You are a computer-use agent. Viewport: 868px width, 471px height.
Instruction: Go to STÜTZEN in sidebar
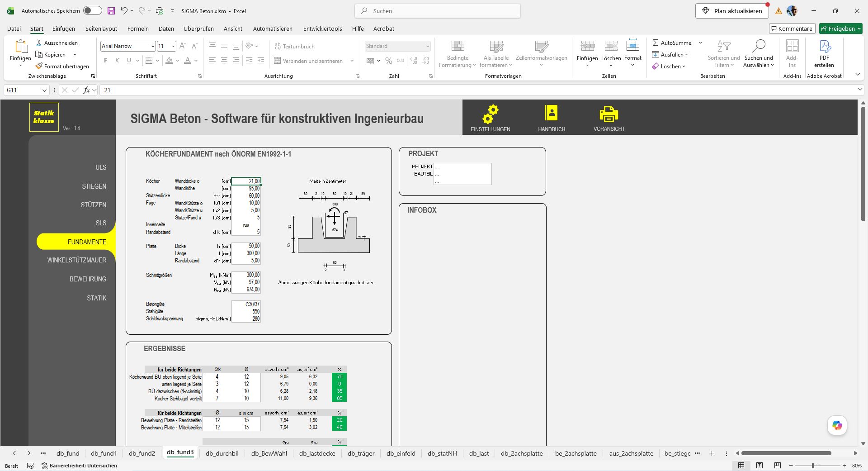(94, 205)
